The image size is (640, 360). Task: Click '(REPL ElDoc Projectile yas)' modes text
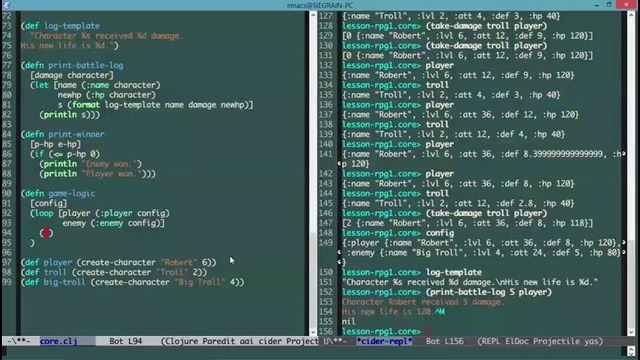coord(540,341)
